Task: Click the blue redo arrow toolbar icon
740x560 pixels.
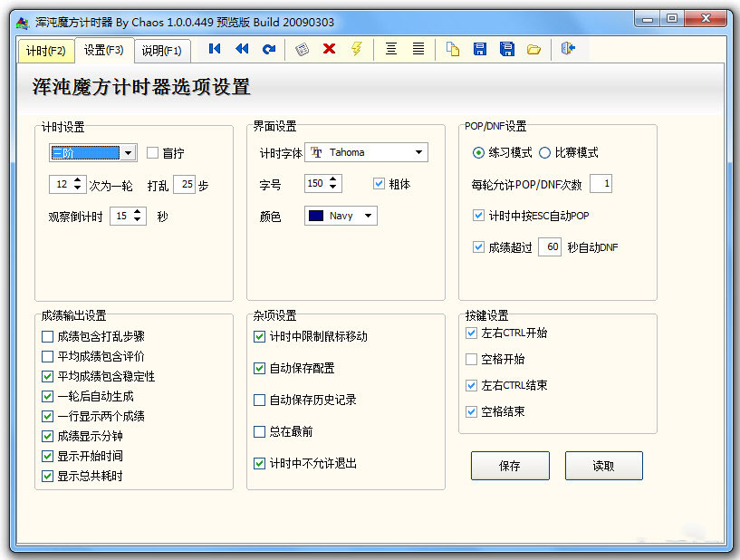Action: tap(269, 49)
